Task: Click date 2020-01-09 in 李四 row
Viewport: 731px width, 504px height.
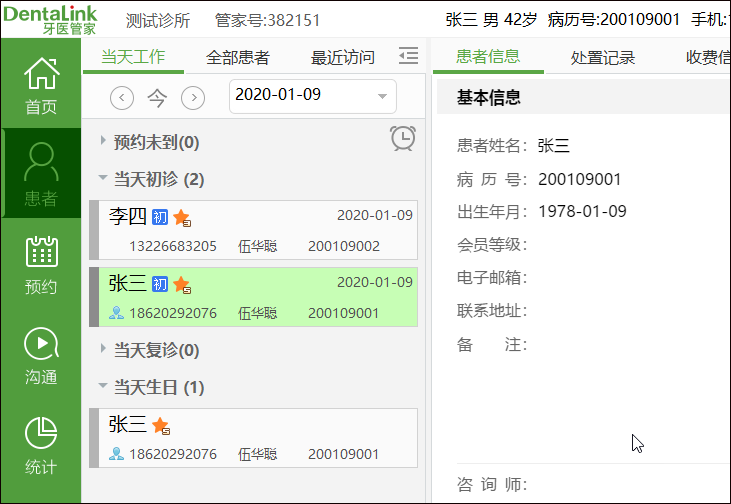Action: pyautogui.click(x=375, y=215)
